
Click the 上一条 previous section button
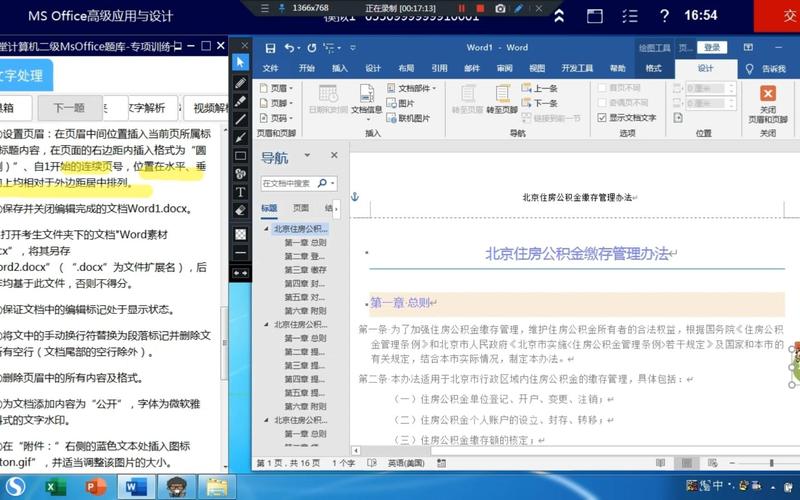click(539, 88)
